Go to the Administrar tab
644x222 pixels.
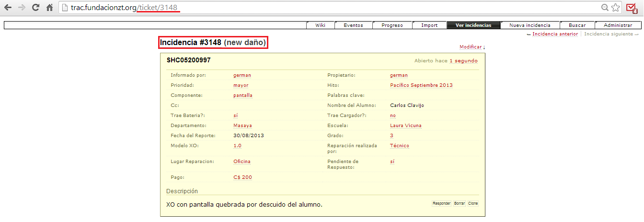pyautogui.click(x=618, y=25)
